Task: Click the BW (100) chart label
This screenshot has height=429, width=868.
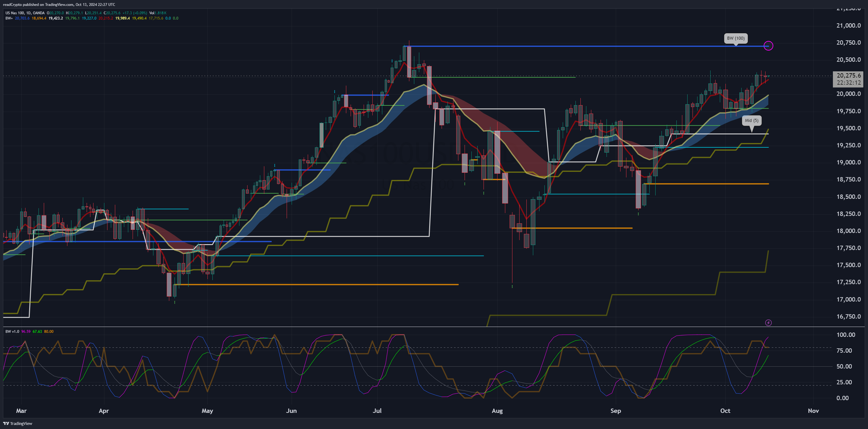Action: pyautogui.click(x=736, y=38)
